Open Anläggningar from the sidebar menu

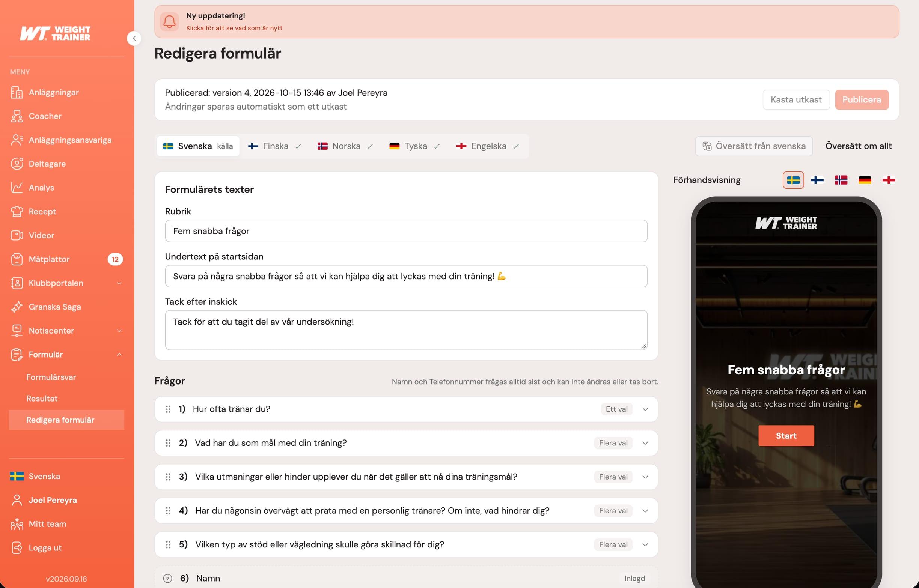pyautogui.click(x=66, y=92)
